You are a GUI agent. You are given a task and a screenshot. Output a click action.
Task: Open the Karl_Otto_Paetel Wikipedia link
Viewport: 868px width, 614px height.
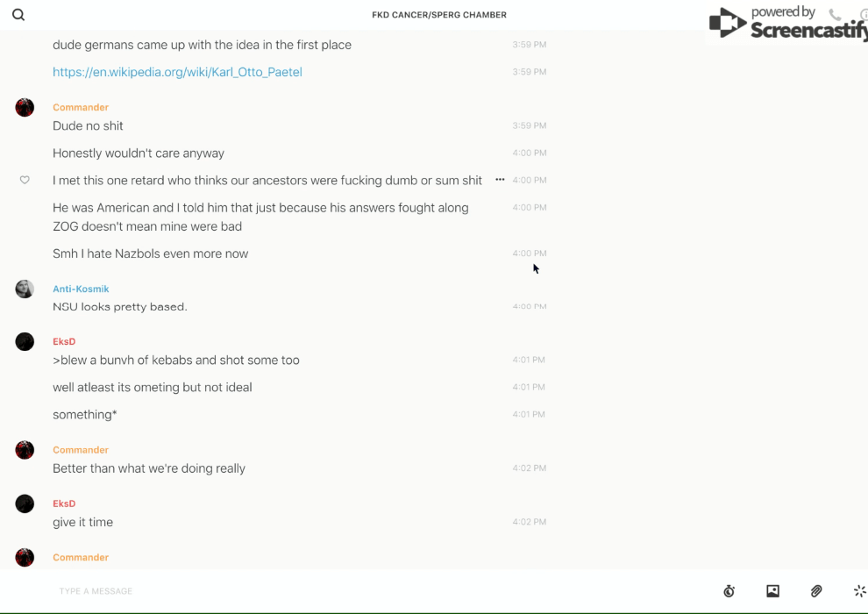[x=177, y=72]
